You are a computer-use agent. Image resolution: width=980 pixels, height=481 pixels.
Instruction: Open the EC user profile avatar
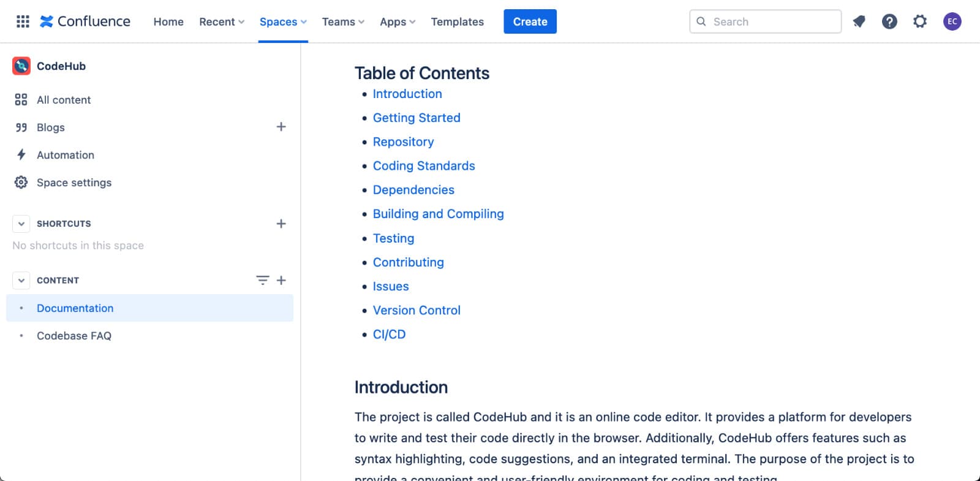coord(952,21)
